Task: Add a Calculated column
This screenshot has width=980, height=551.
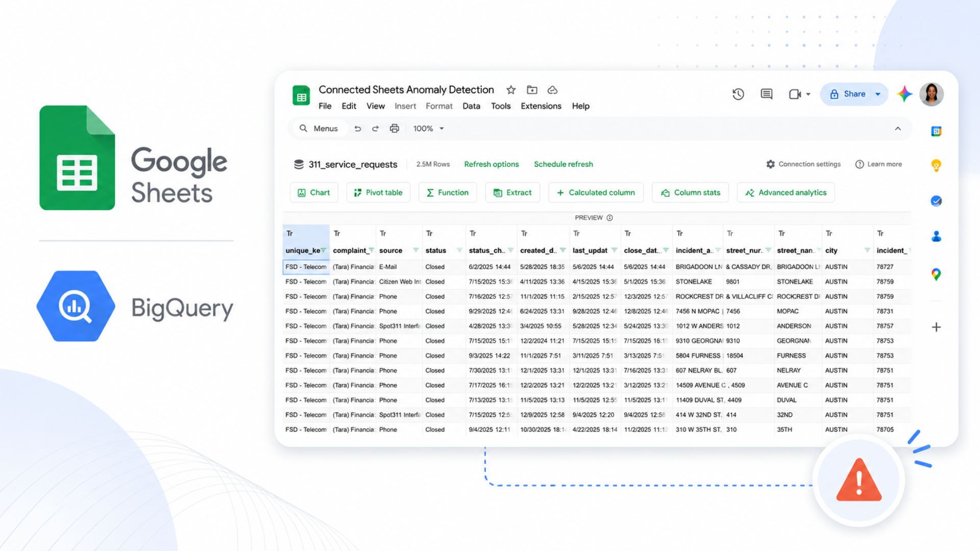Action: pyautogui.click(x=596, y=192)
